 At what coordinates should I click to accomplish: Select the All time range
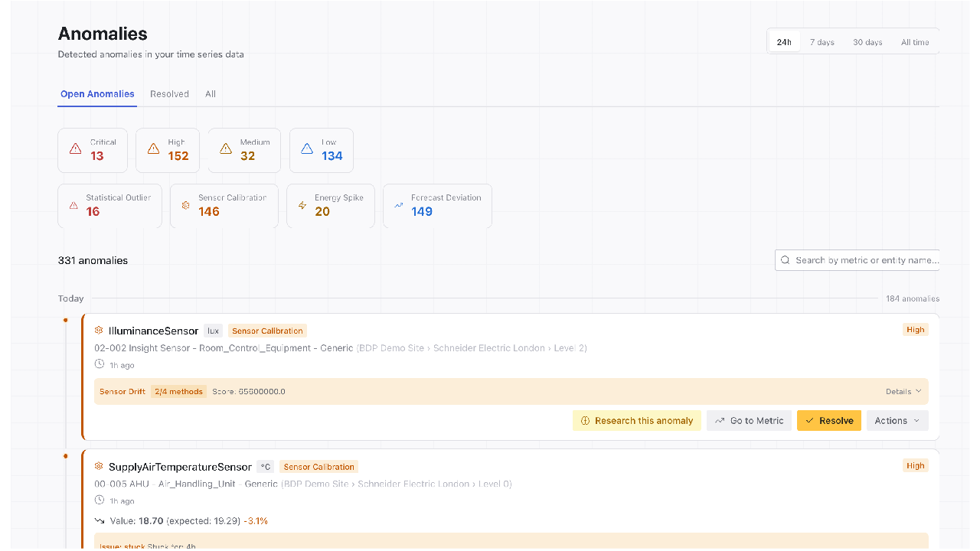click(915, 42)
